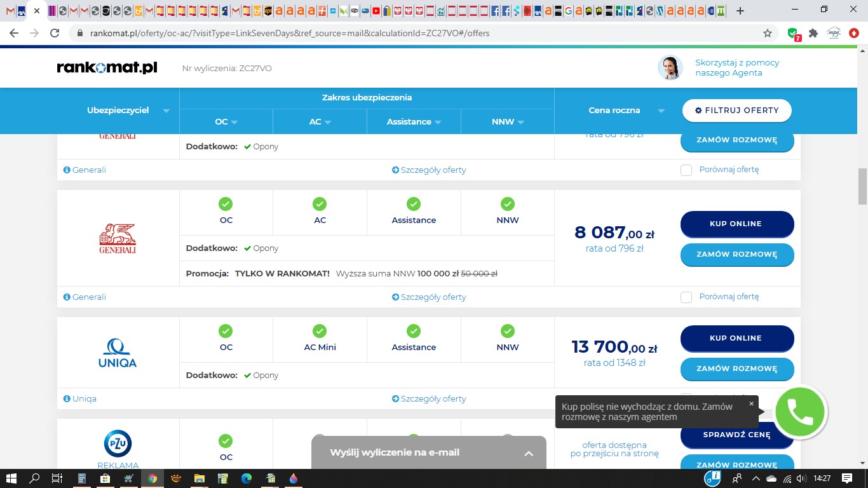The image size is (868, 488).
Task: Click the FILTRUJ OFERTY button
Action: tap(736, 110)
